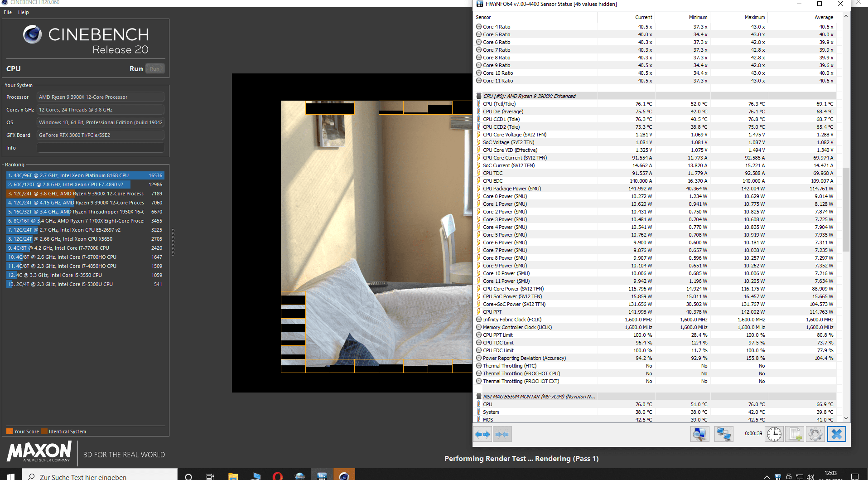Click the Cinebench sphere logo

[32, 34]
